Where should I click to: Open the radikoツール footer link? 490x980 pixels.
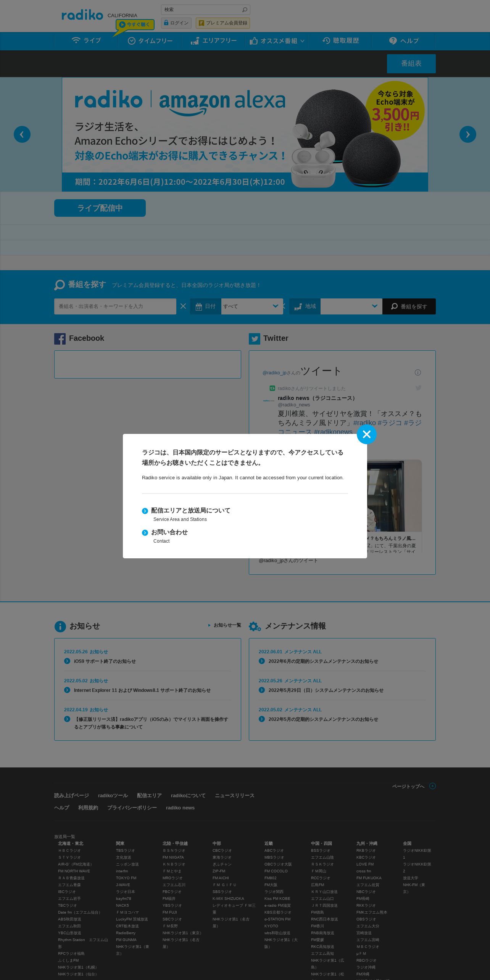pos(113,795)
